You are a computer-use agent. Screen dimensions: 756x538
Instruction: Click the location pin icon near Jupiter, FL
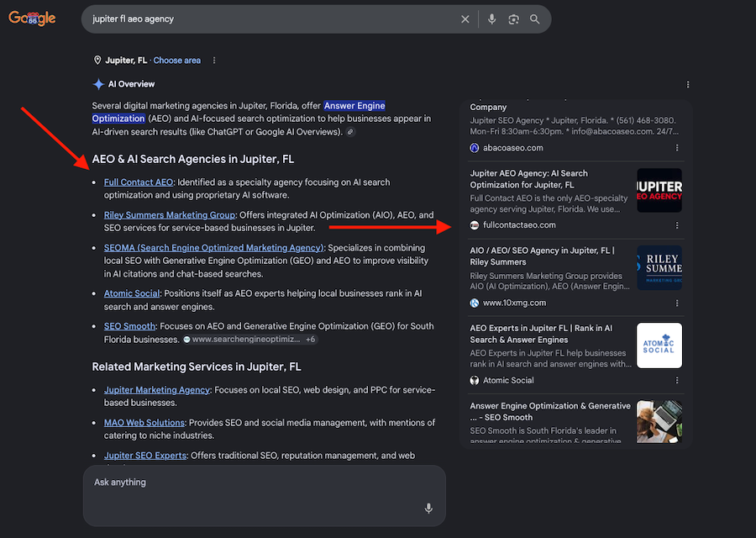97,61
